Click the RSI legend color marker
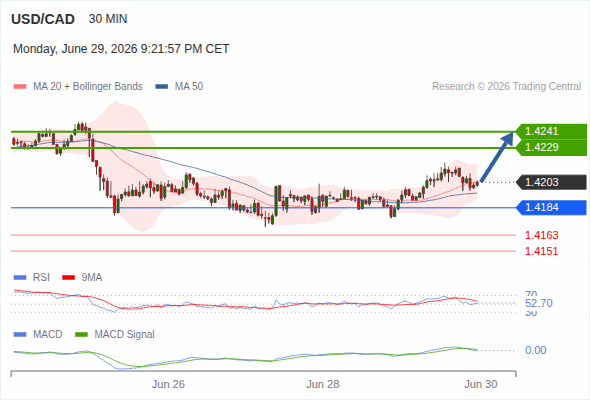The width and height of the screenshot is (590, 400). [20, 278]
